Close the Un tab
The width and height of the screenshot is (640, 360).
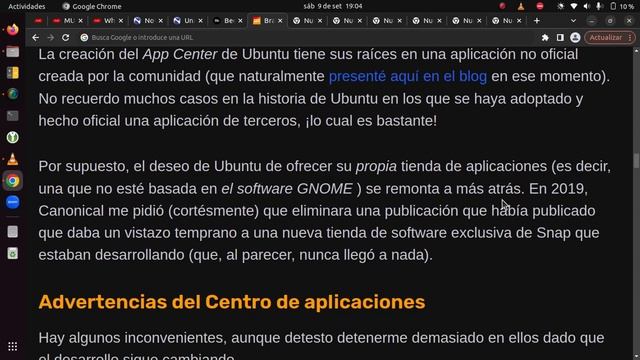(x=200, y=20)
